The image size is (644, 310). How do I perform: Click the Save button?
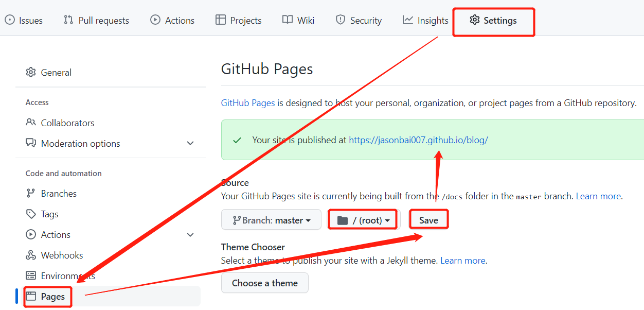click(428, 220)
